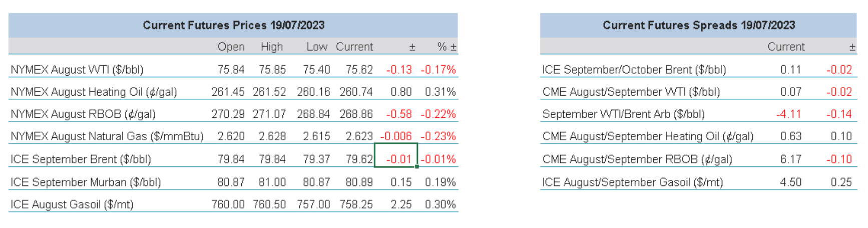This screenshot has height=228, width=868.
Task: Select the Open column header cell
Action: 231,47
